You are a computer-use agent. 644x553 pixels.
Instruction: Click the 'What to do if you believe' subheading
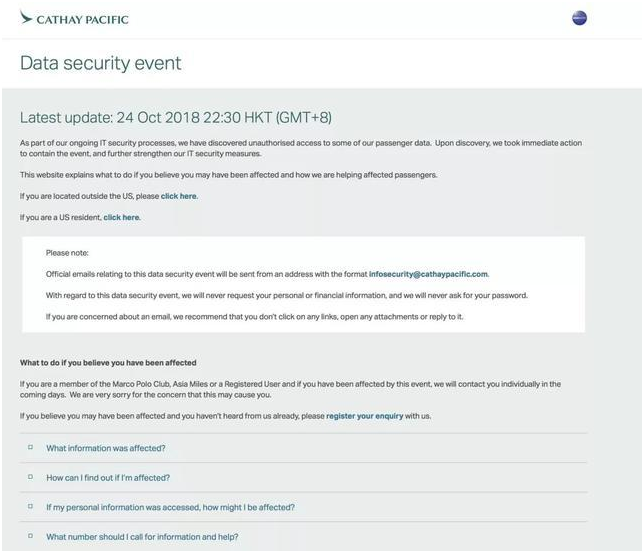(x=108, y=362)
